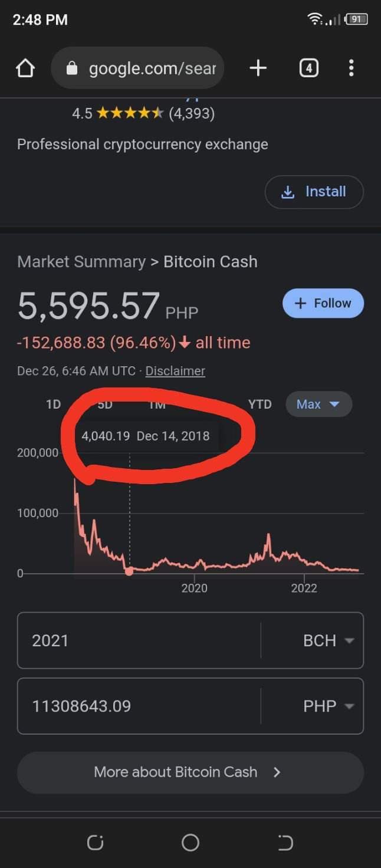Tap the Android back navigation icon
Viewport: 381px width, 868px height.
pos(285,843)
